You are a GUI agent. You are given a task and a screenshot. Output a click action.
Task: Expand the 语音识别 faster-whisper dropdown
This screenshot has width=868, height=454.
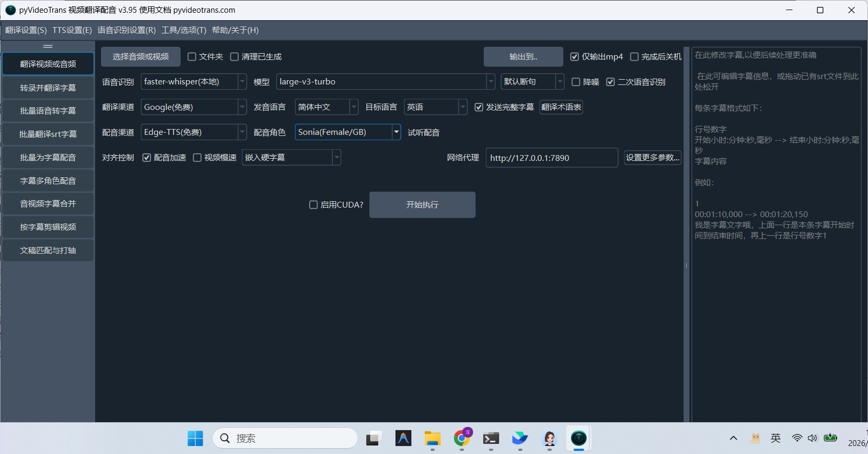242,82
